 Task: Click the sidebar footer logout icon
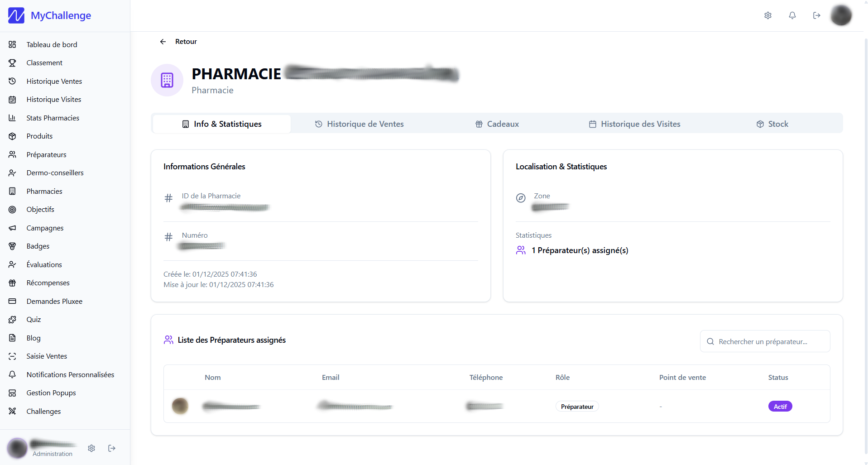[112, 448]
